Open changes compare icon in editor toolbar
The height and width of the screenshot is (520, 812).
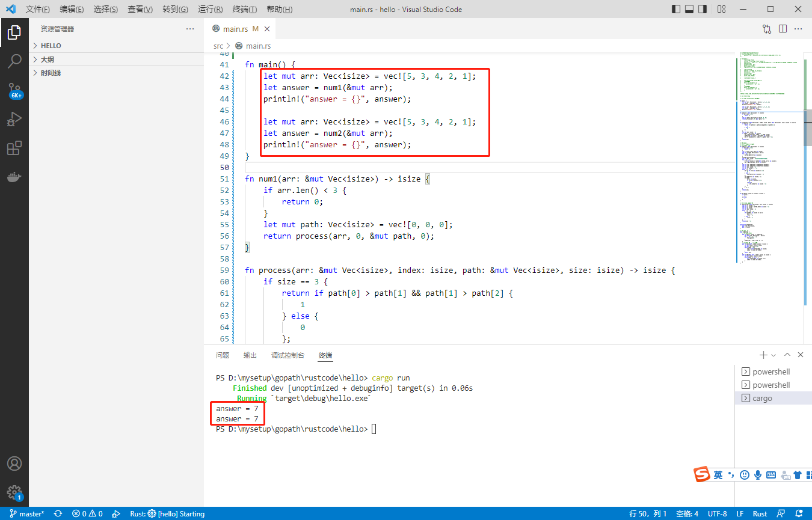(x=767, y=29)
